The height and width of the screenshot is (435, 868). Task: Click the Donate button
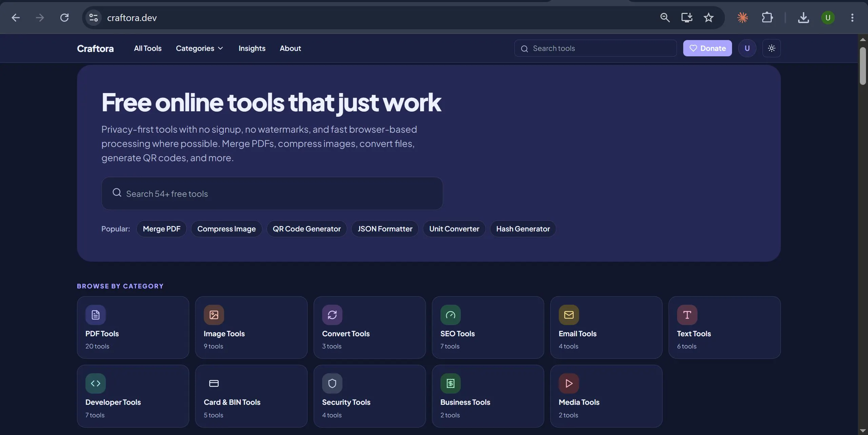click(x=707, y=48)
